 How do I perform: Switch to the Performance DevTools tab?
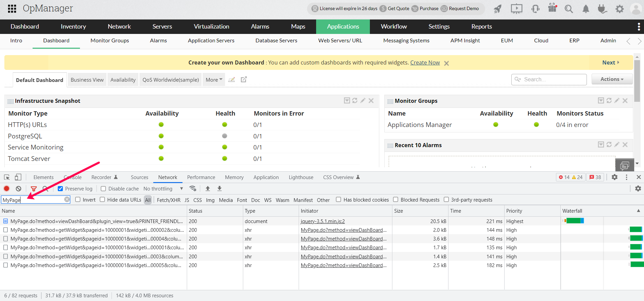click(201, 177)
